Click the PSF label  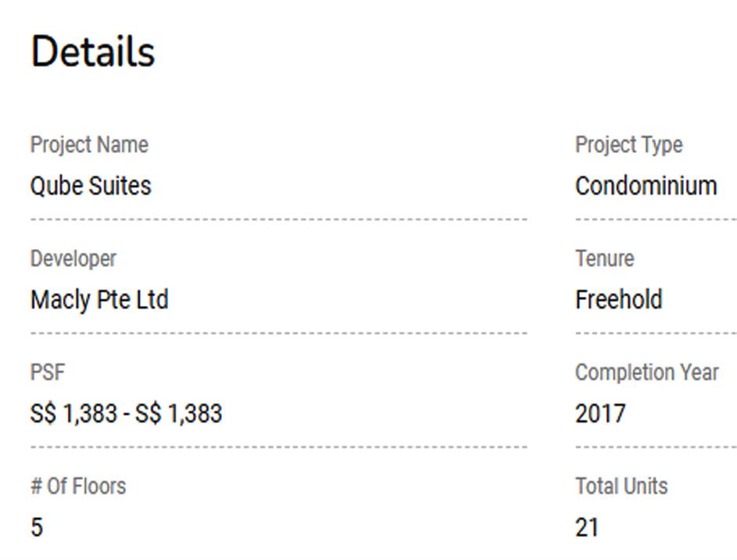(48, 373)
